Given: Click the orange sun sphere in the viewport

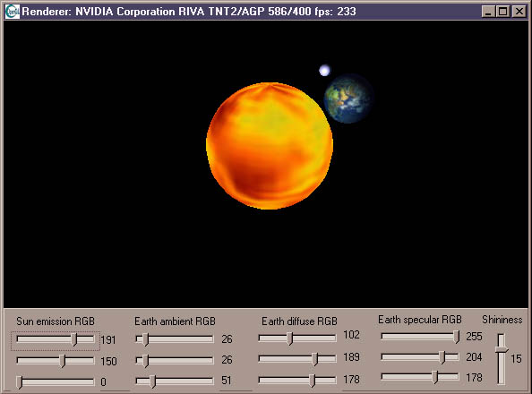Looking at the screenshot, I should 270,146.
